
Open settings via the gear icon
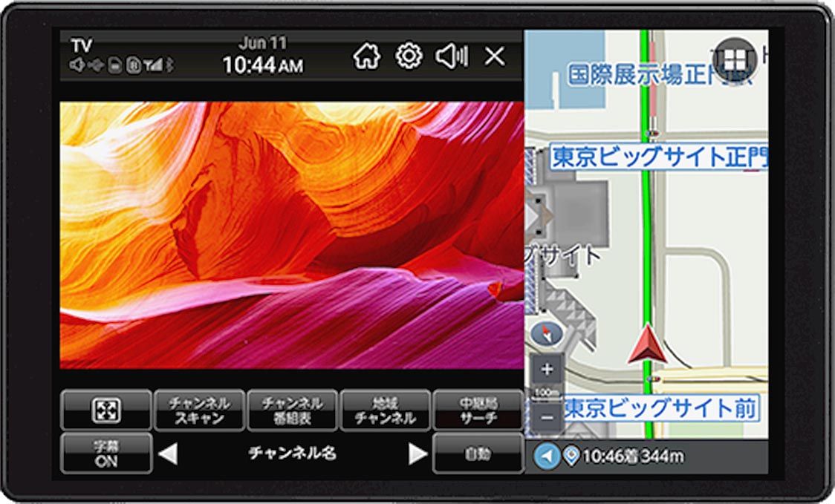(409, 56)
